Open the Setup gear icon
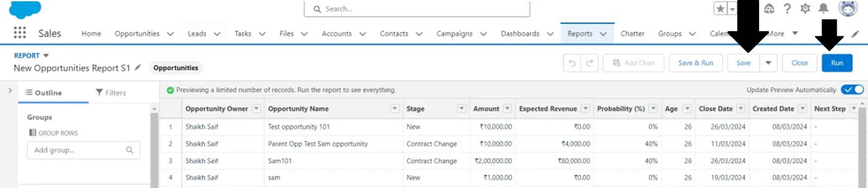 [x=805, y=8]
